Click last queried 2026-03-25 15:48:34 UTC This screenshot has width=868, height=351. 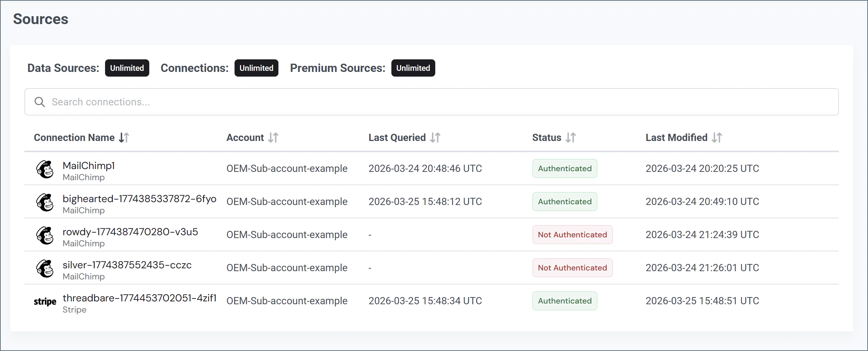425,301
